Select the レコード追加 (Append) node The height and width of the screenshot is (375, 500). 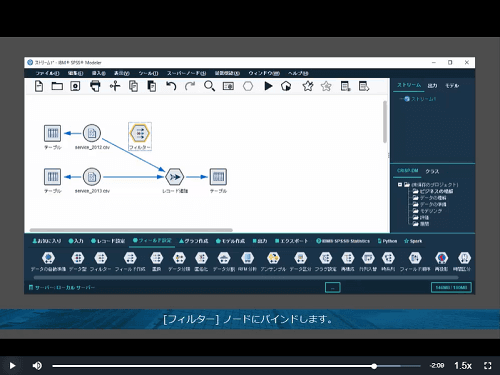tap(175, 177)
